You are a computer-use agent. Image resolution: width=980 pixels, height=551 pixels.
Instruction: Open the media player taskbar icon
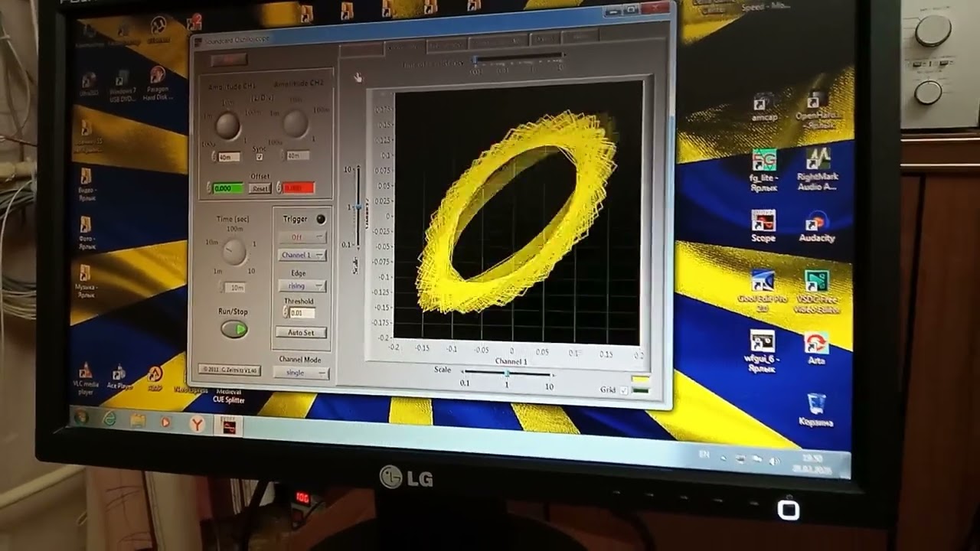click(x=167, y=422)
